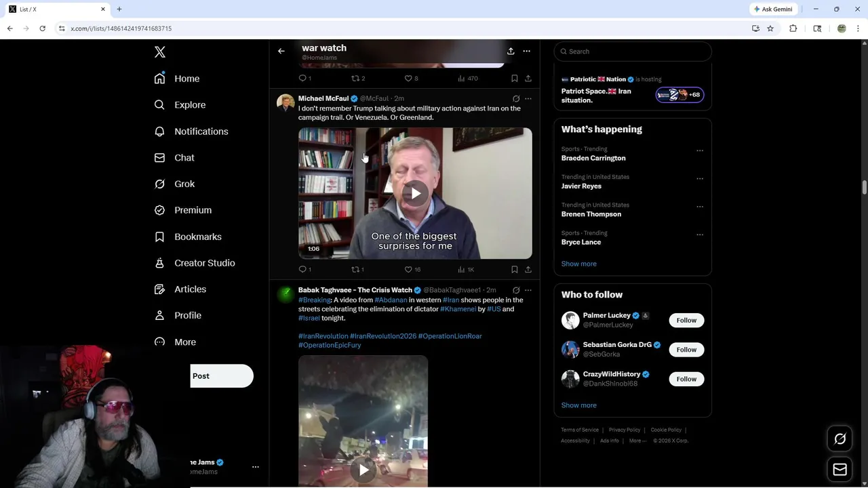Open the Terms of Service link
The image size is (868, 488).
[580, 430]
